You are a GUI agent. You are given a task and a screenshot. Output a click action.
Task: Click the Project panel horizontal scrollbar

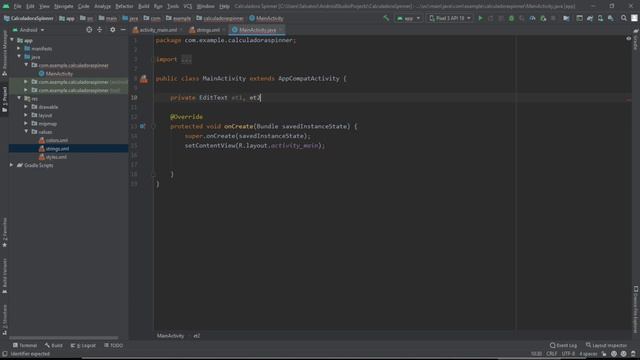64,338
